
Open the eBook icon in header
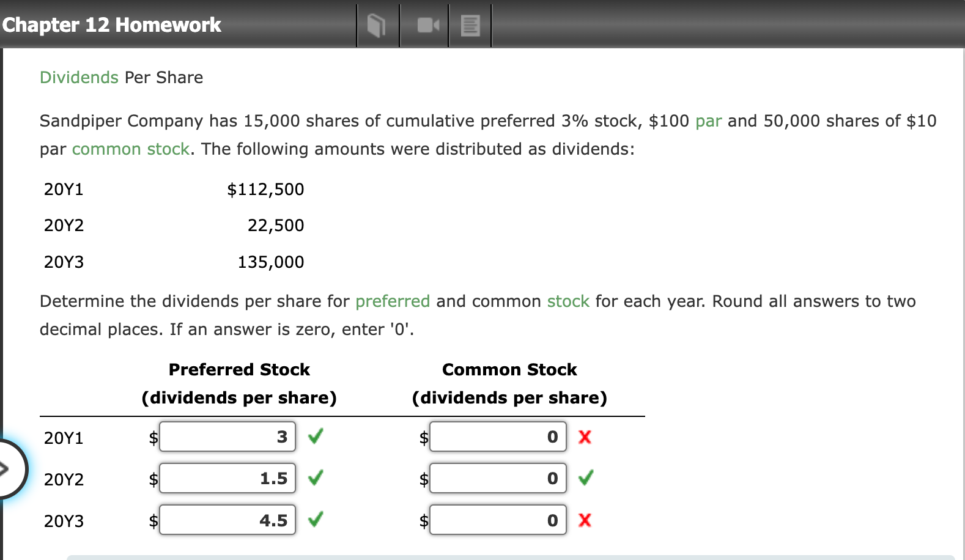(377, 26)
